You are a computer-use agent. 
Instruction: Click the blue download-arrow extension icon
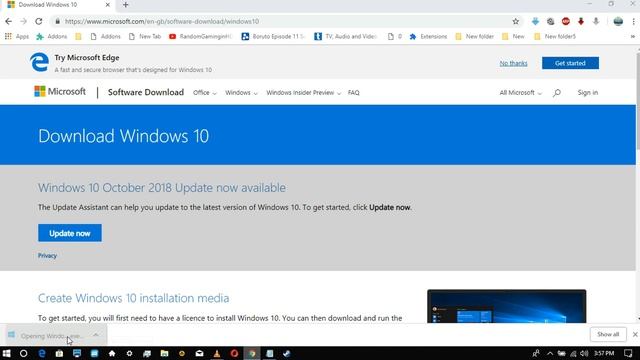(x=535, y=22)
